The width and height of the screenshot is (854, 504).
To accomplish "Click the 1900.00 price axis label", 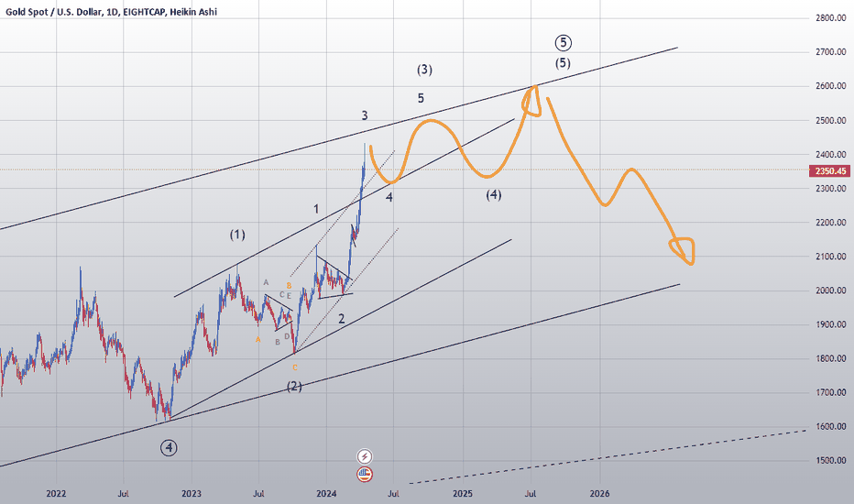I will pyautogui.click(x=830, y=324).
